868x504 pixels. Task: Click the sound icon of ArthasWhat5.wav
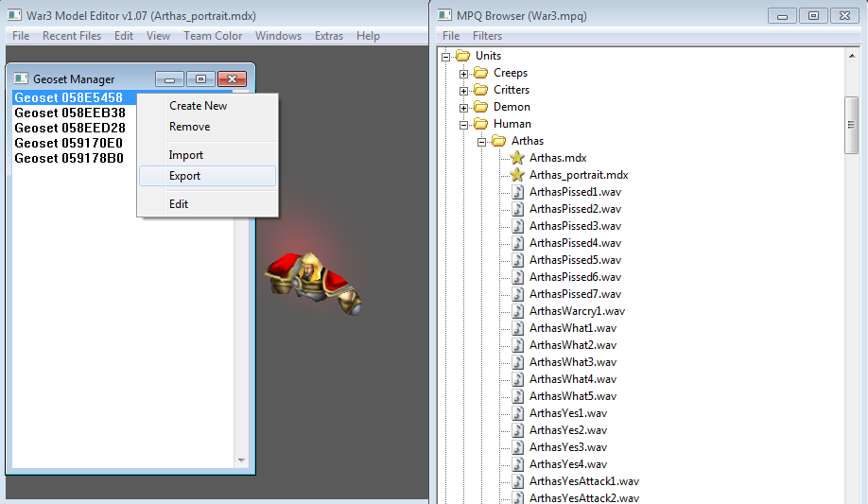click(517, 396)
